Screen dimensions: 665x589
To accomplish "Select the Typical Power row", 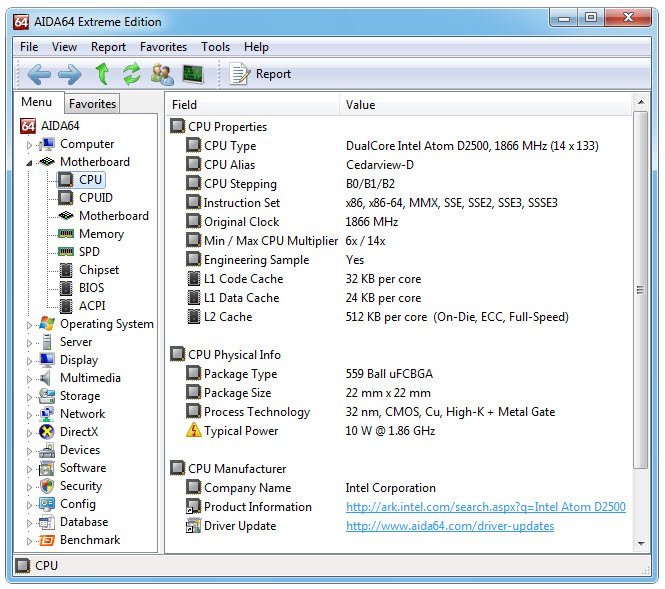I will tap(399, 431).
